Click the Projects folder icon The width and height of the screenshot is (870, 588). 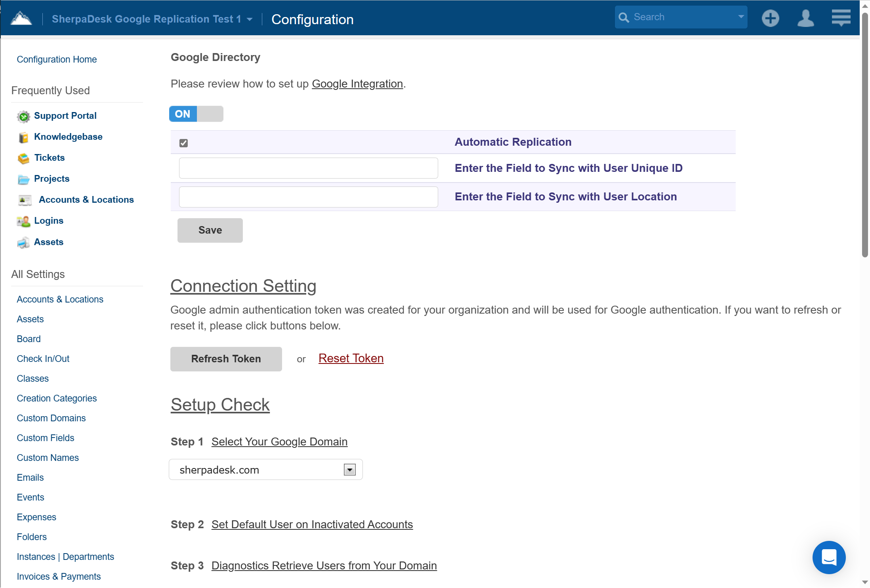[23, 179]
